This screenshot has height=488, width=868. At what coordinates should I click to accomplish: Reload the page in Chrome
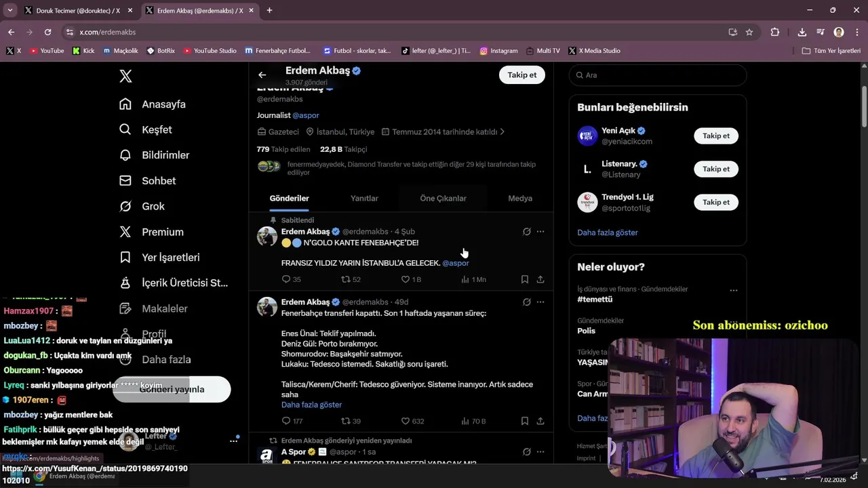click(x=47, y=32)
